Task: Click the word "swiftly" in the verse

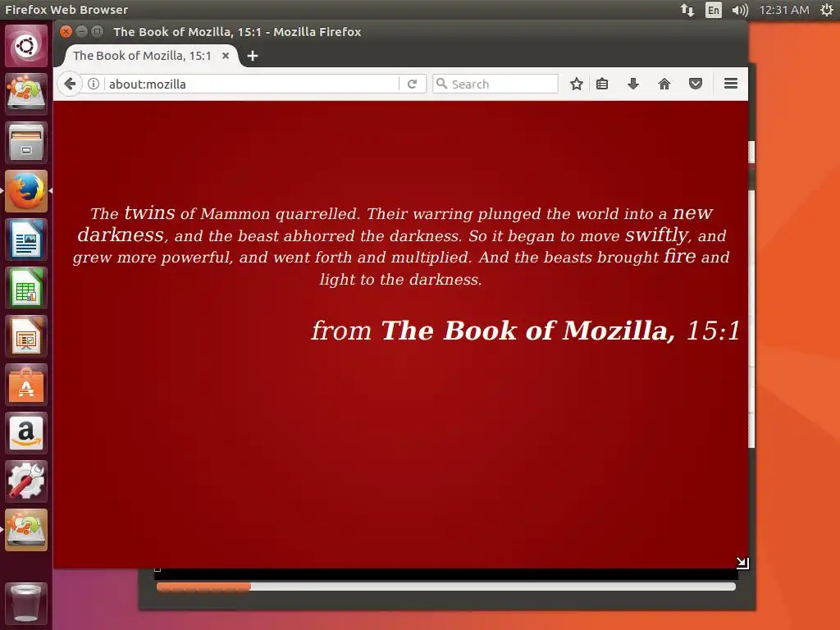Action: [657, 235]
